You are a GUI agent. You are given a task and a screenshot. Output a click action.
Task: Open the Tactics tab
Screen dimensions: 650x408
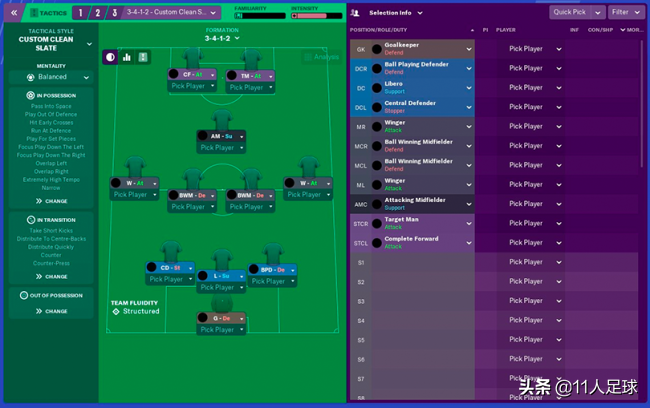49,13
